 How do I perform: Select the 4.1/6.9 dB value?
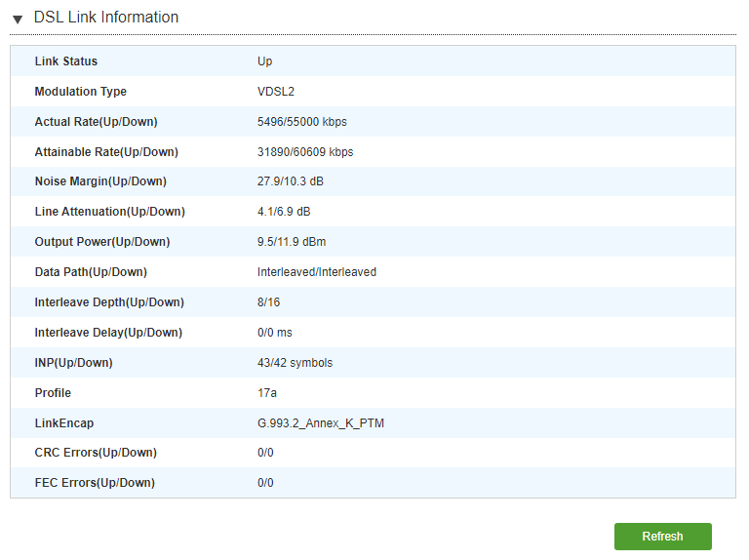[x=284, y=212]
